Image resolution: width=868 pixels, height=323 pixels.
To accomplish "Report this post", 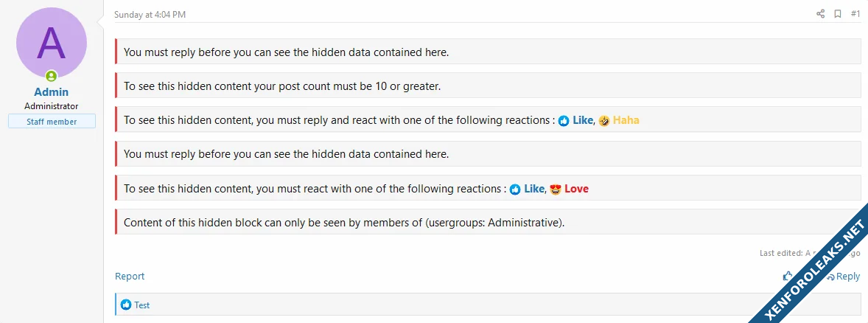I will [130, 277].
